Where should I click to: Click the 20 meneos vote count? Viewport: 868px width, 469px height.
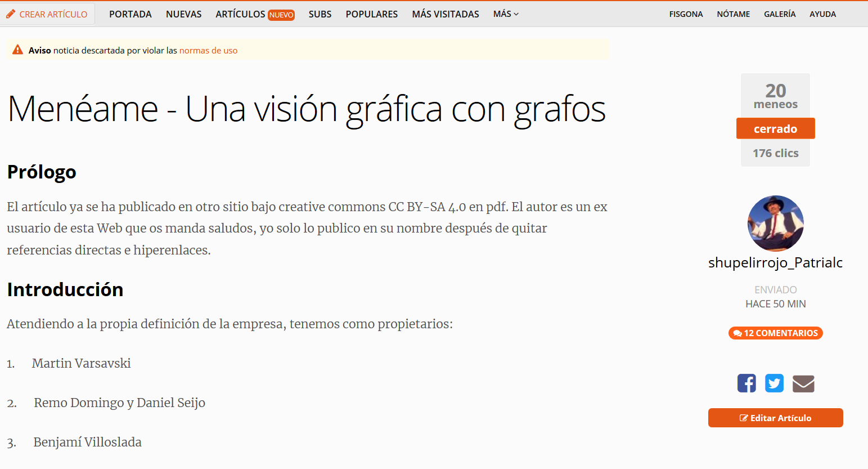775,96
